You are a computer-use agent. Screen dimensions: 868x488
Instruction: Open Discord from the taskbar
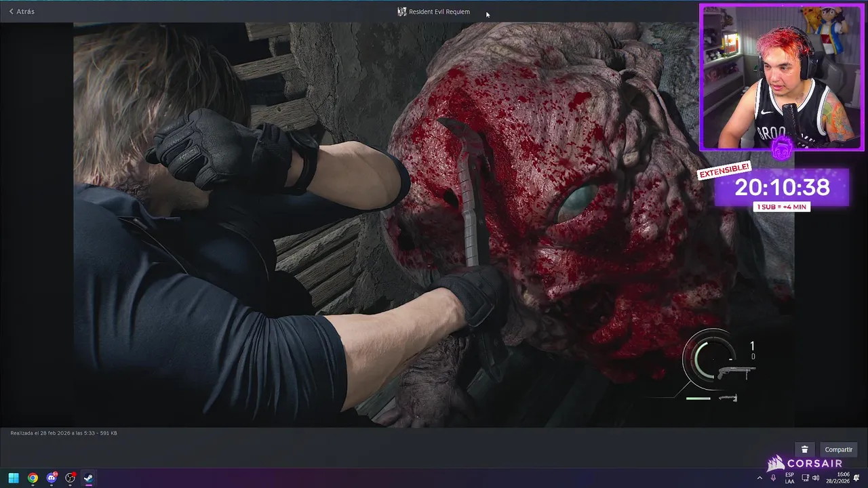coord(52,478)
